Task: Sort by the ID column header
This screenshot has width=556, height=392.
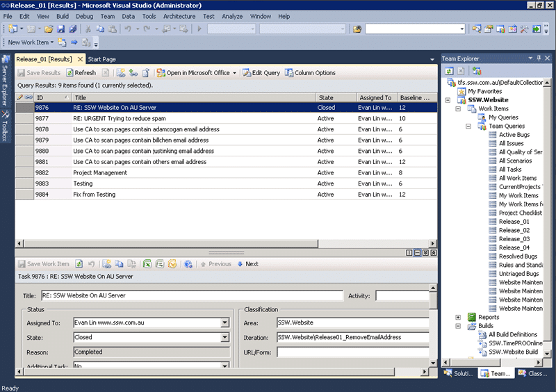Action: pyautogui.click(x=53, y=97)
